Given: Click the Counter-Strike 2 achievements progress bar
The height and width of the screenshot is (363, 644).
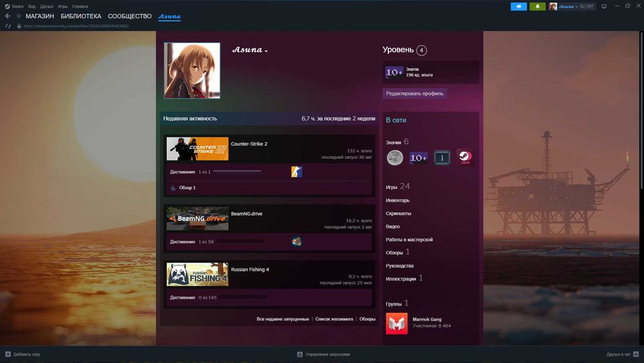Looking at the screenshot, I should (237, 172).
